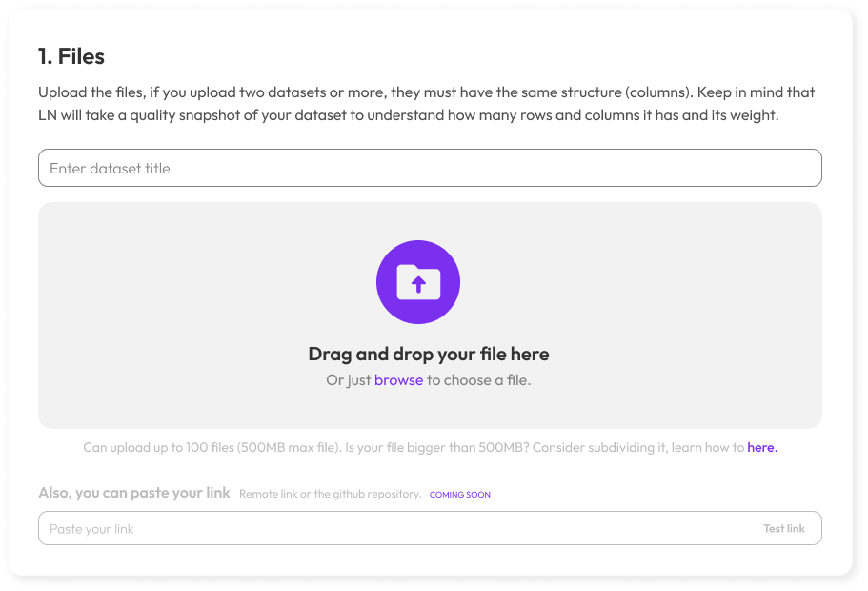Select the '1. Files' section heading
The width and height of the screenshot is (868, 591).
tap(71, 56)
